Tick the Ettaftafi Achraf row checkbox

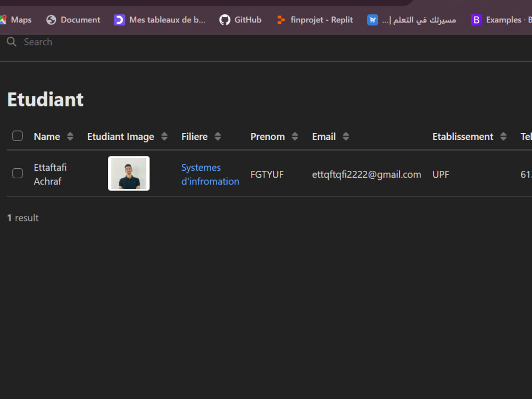click(x=18, y=173)
